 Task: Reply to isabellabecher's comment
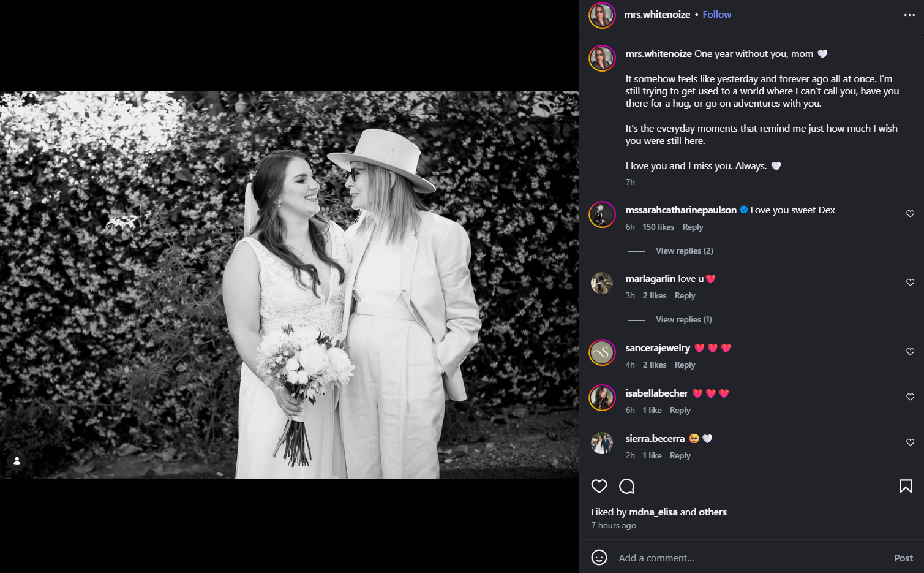[680, 410]
